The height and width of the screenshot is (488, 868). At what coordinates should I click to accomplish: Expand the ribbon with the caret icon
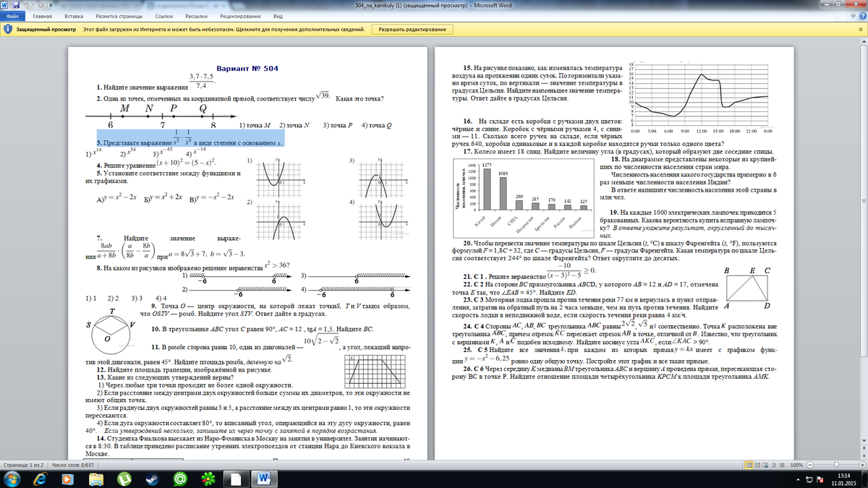click(x=852, y=15)
